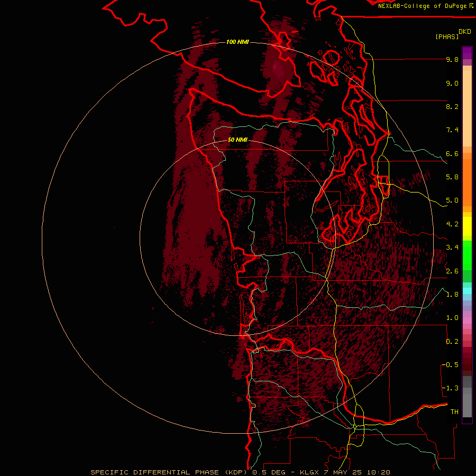Click the -1.3 scale value
Image resolution: width=476 pixels, height=476 pixels.
pyautogui.click(x=451, y=388)
